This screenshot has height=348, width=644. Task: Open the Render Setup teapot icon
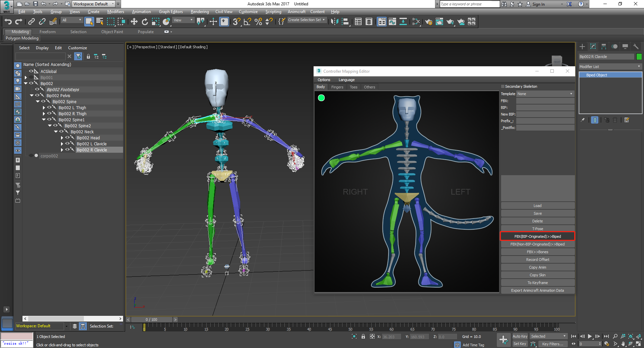coord(429,22)
